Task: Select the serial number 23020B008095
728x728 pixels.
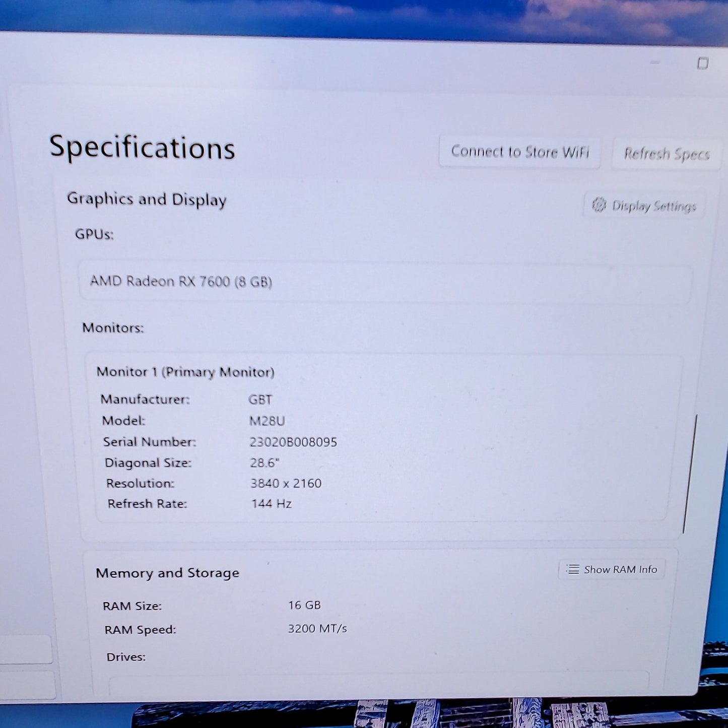Action: (293, 442)
